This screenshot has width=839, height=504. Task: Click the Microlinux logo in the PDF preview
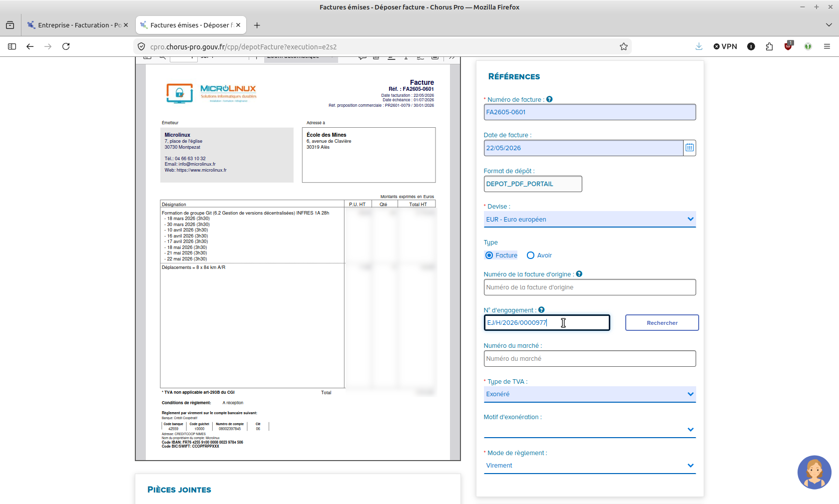[211, 93]
